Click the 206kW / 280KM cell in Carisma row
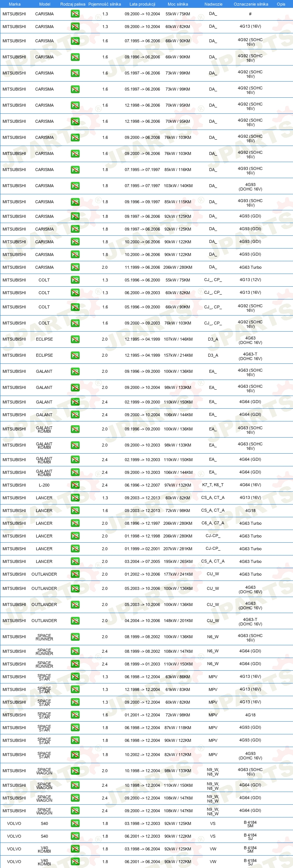 pyautogui.click(x=178, y=267)
